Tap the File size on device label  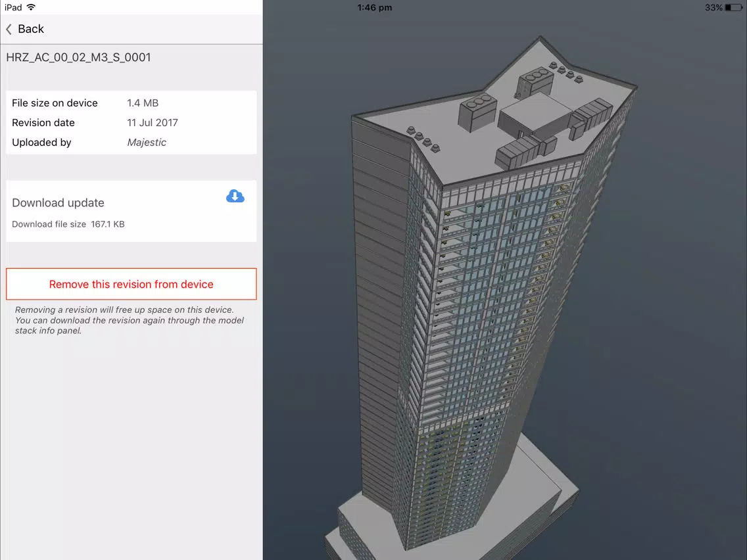click(x=55, y=103)
